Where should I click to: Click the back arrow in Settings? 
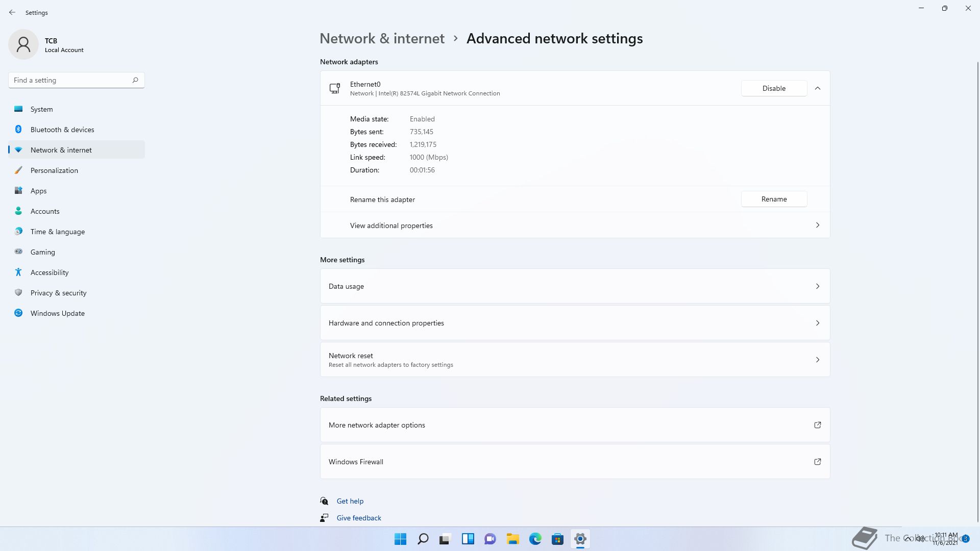(12, 12)
